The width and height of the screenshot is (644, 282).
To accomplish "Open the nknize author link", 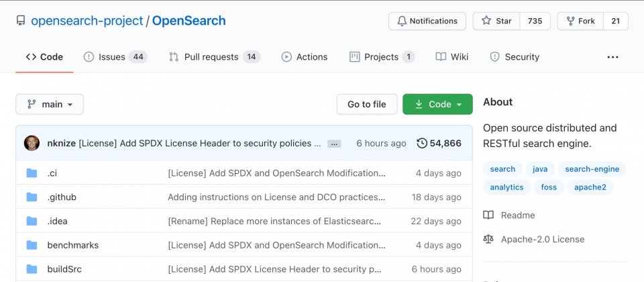I will click(62, 144).
